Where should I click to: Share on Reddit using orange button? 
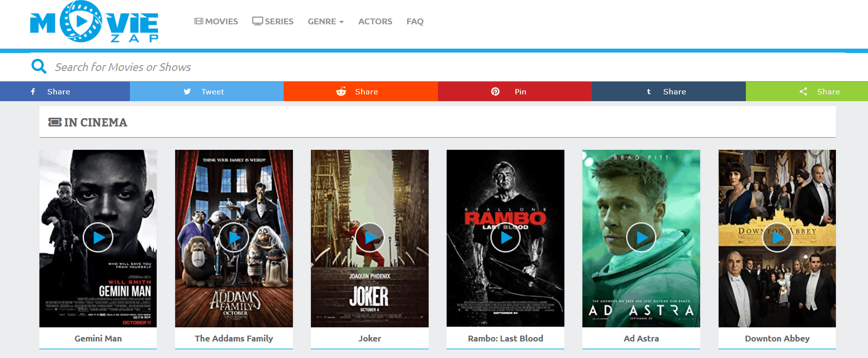coord(361,91)
